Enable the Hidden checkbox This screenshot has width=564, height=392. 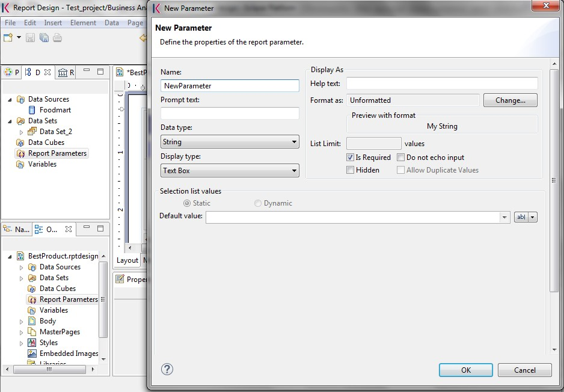(x=350, y=170)
